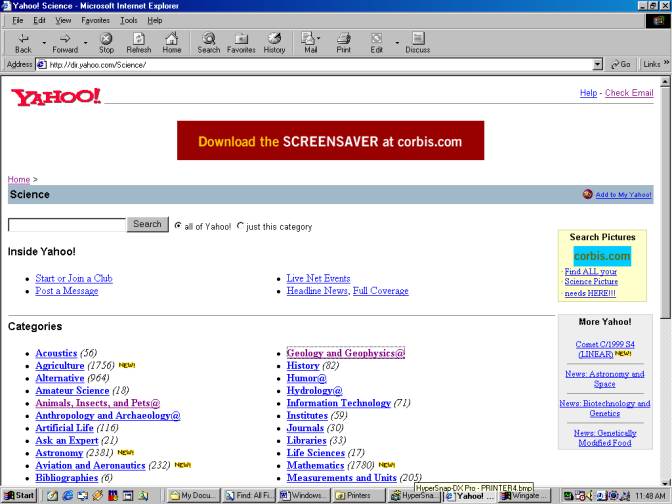Screen dimensions: 672x504
Task: Click the Back arrow toolbar icon
Action: point(22,38)
